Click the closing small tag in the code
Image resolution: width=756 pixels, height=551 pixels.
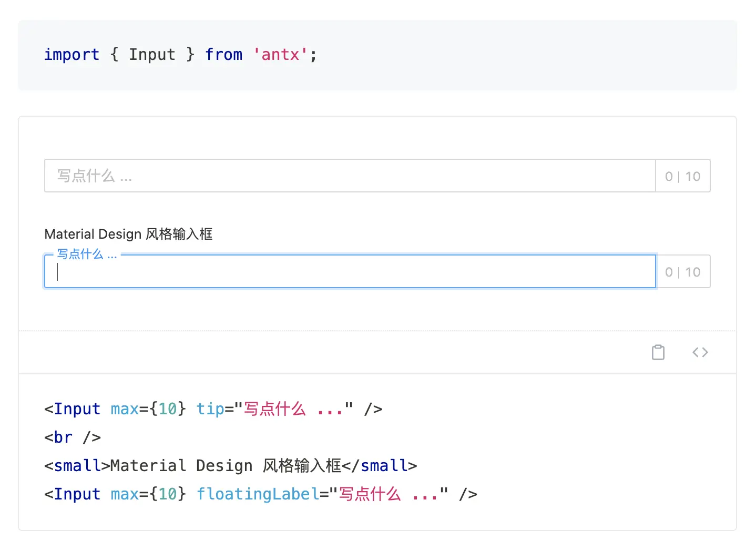[x=379, y=466]
